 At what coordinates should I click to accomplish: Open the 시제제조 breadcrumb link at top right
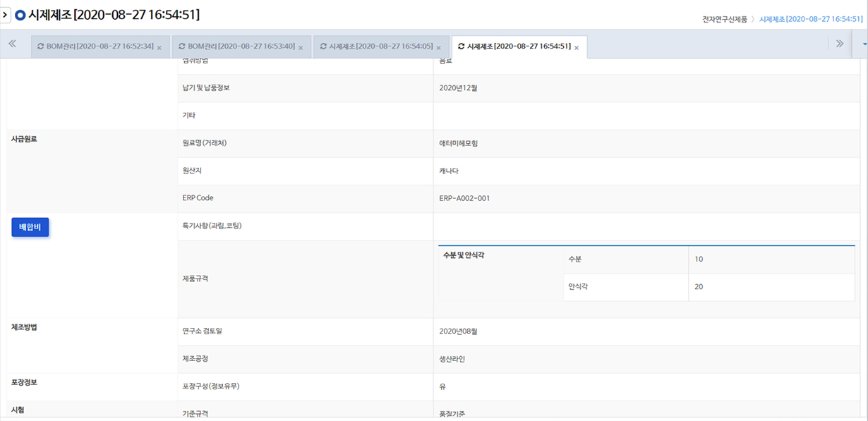point(810,19)
